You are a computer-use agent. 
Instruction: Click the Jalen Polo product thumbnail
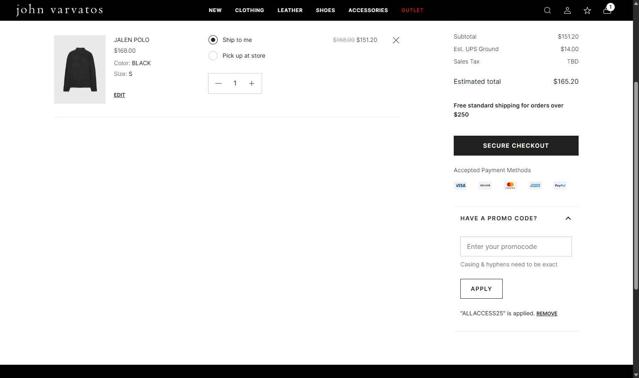tap(80, 69)
